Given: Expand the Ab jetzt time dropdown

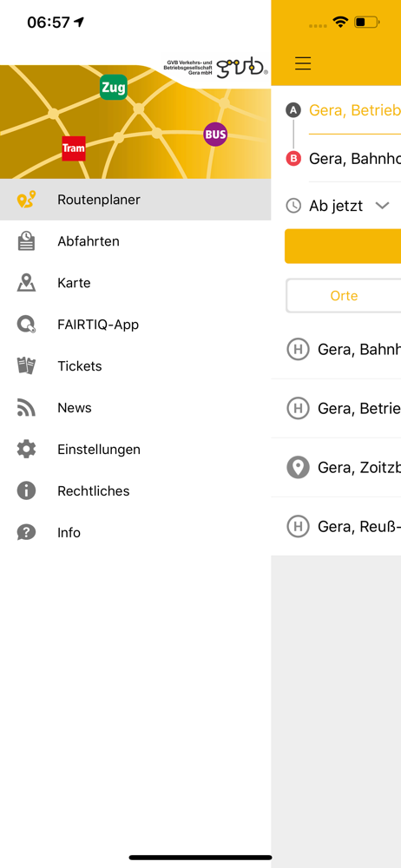Looking at the screenshot, I should click(338, 206).
